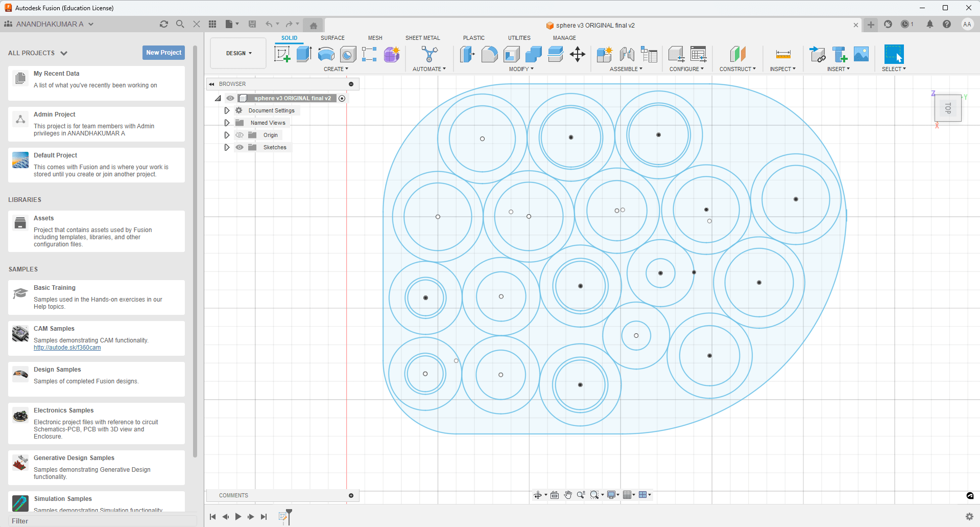
Task: Click the Press Pull tool icon
Action: (x=467, y=54)
